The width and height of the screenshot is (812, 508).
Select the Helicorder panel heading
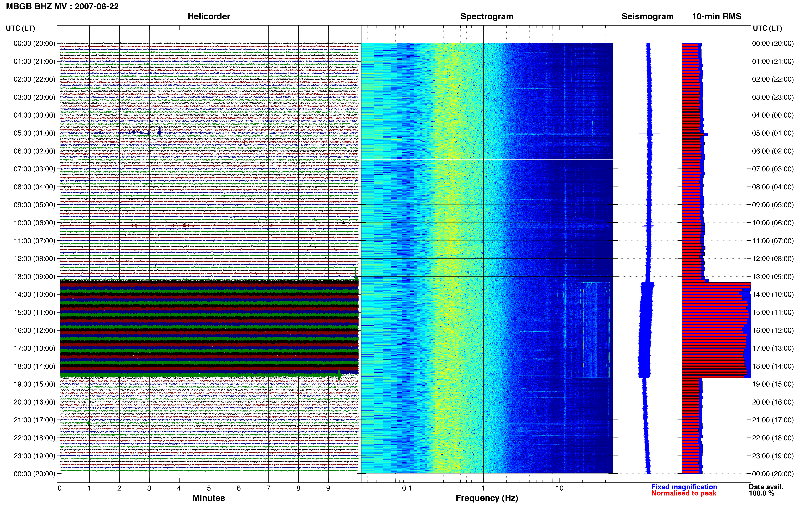209,16
